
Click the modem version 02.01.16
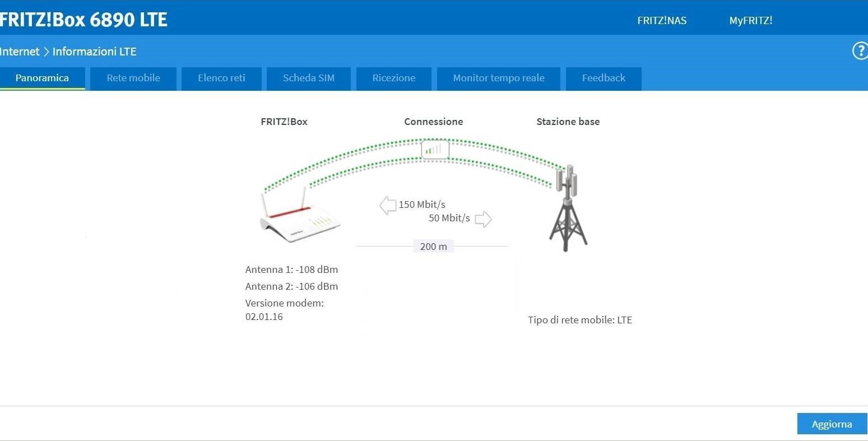pyautogui.click(x=264, y=317)
